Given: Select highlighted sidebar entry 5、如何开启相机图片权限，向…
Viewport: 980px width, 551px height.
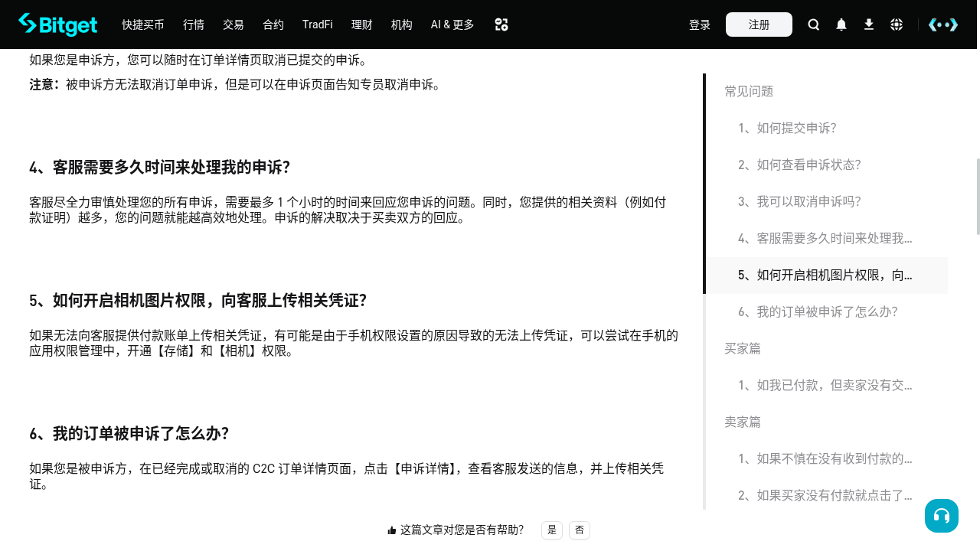Looking at the screenshot, I should 825,275.
